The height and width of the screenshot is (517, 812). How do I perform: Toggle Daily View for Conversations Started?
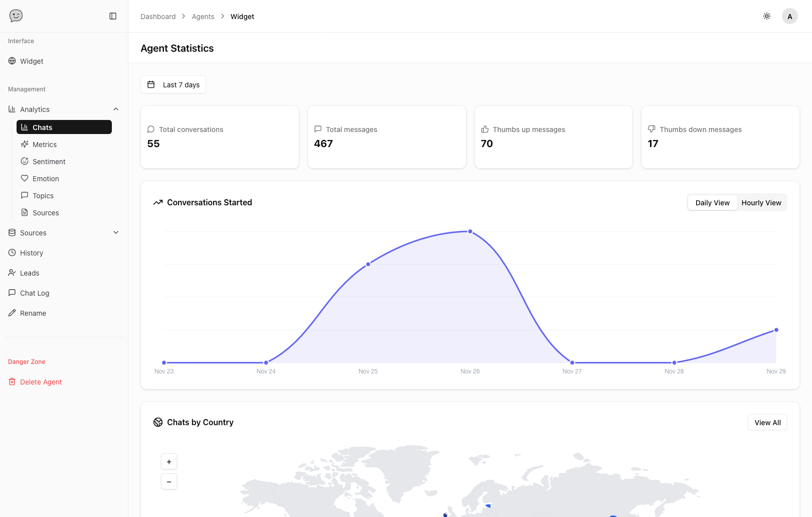pyautogui.click(x=712, y=202)
